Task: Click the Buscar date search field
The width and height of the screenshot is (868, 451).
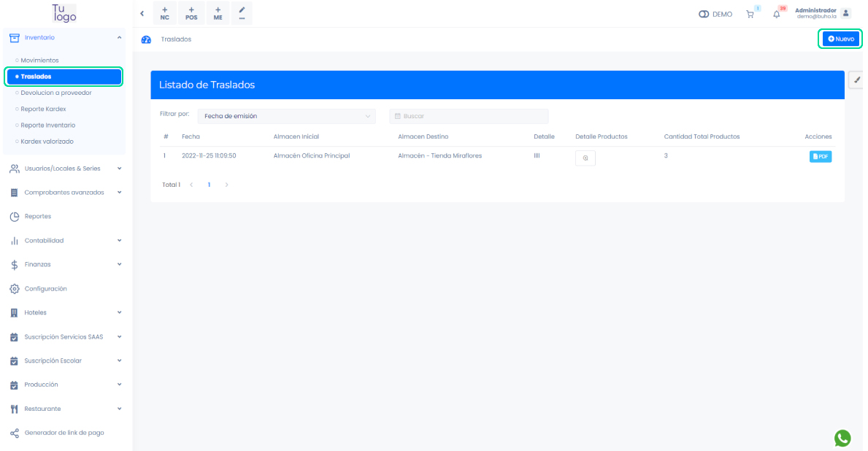Action: pyautogui.click(x=469, y=116)
